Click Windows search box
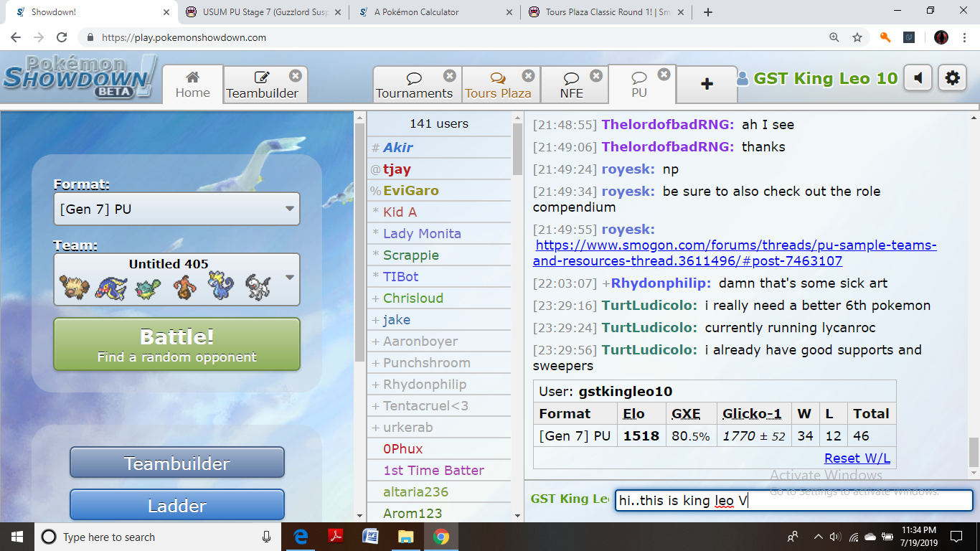980x551 pixels. [x=156, y=537]
